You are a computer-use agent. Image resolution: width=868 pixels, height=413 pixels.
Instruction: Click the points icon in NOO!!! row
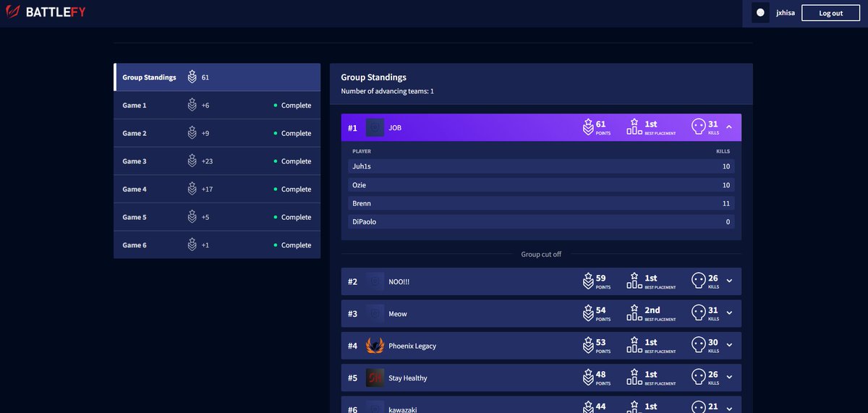pos(588,281)
